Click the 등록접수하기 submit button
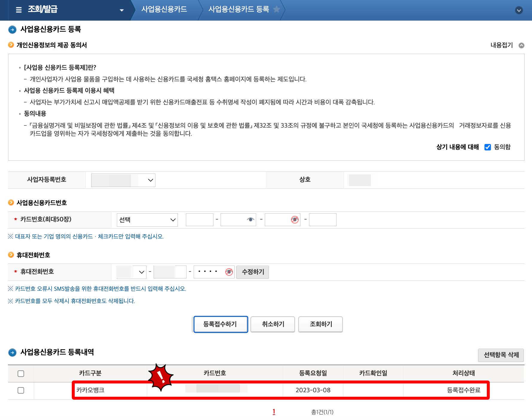 click(x=220, y=324)
